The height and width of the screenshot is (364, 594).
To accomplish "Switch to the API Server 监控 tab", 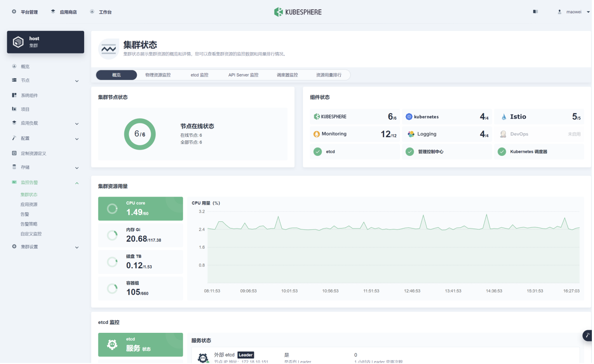I will (243, 75).
